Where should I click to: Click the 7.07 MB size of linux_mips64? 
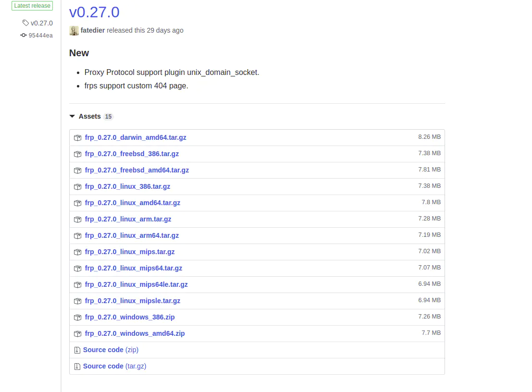tap(429, 267)
